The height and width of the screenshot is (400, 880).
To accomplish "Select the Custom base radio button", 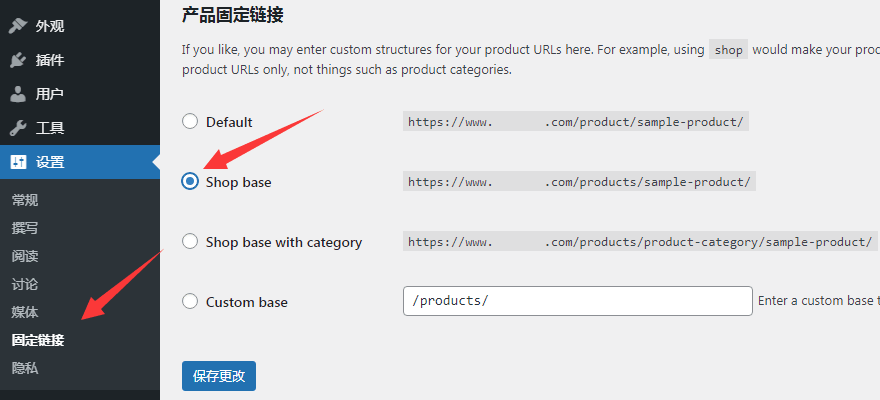I will (190, 302).
